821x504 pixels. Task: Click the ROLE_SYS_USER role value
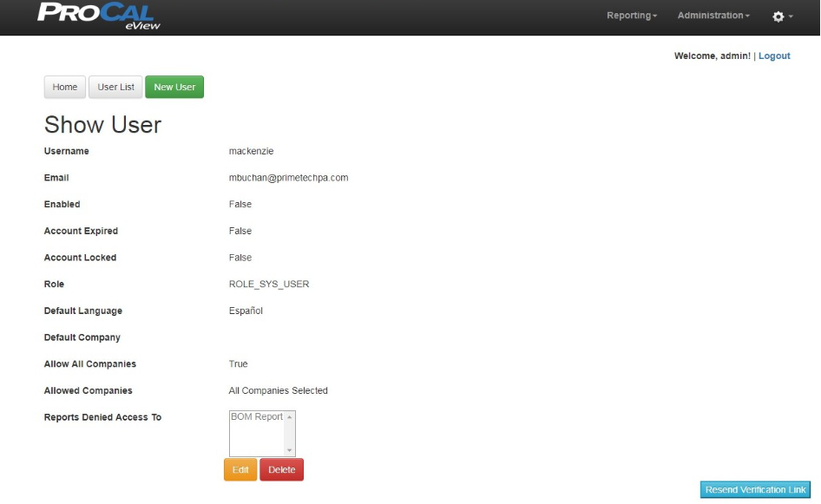pos(269,285)
